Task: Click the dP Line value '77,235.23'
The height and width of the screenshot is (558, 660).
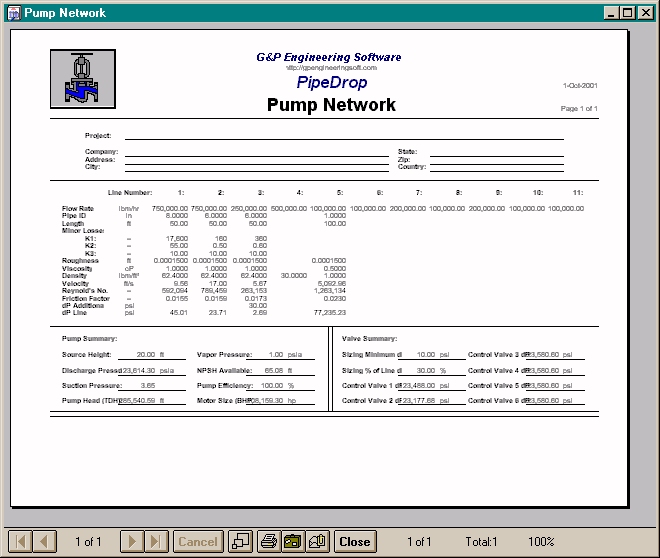Action: pyautogui.click(x=330, y=313)
